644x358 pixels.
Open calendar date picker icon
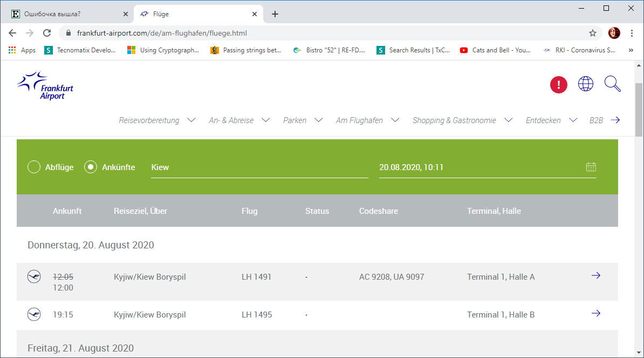pos(591,167)
